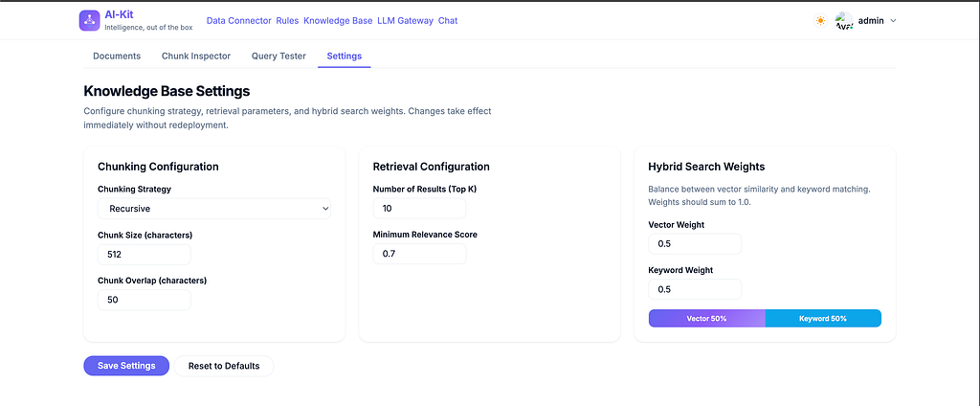
Task: Click the Keyword Weight label
Action: click(x=680, y=270)
